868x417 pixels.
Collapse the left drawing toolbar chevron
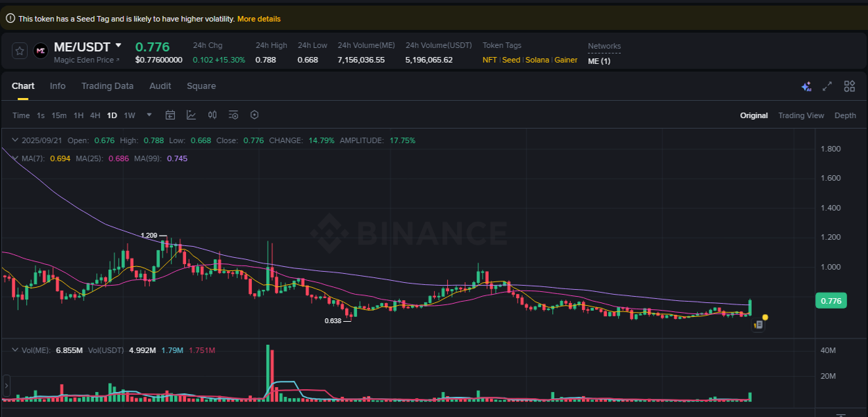pos(6,384)
